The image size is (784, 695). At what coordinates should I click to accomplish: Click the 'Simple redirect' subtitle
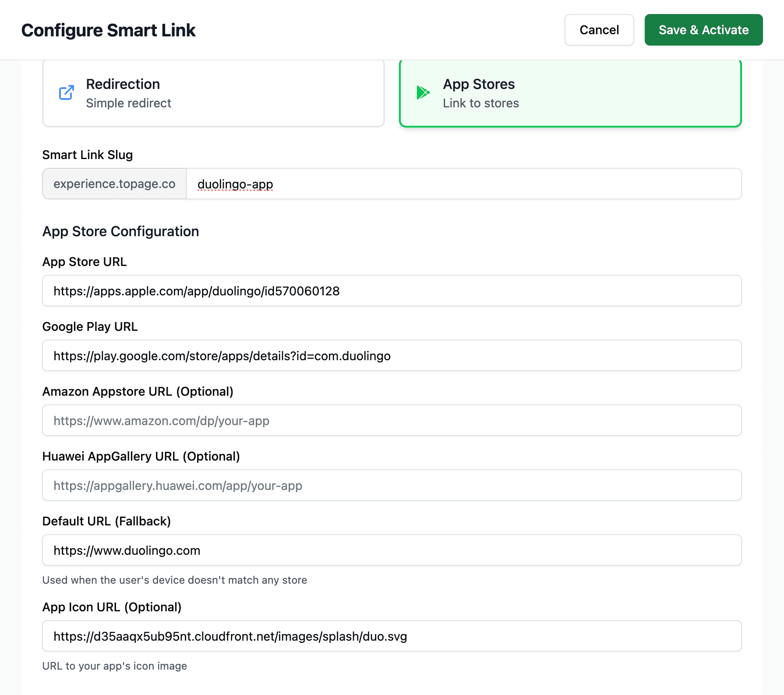point(128,103)
